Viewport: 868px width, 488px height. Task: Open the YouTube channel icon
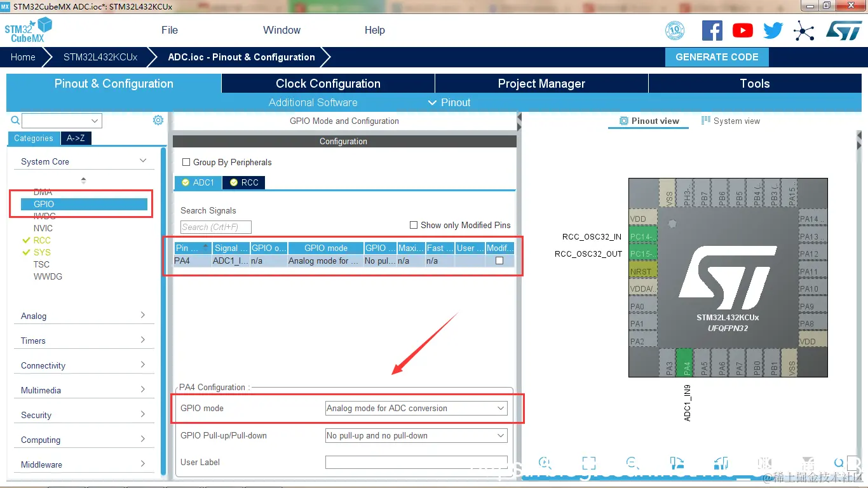pos(742,30)
